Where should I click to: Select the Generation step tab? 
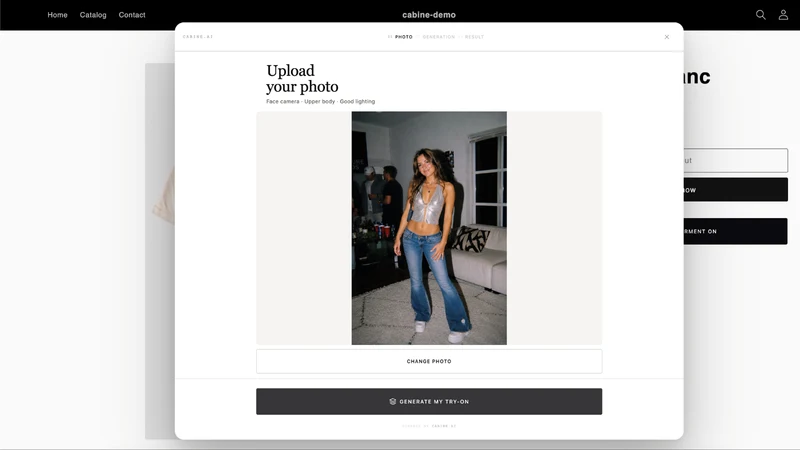click(438, 37)
